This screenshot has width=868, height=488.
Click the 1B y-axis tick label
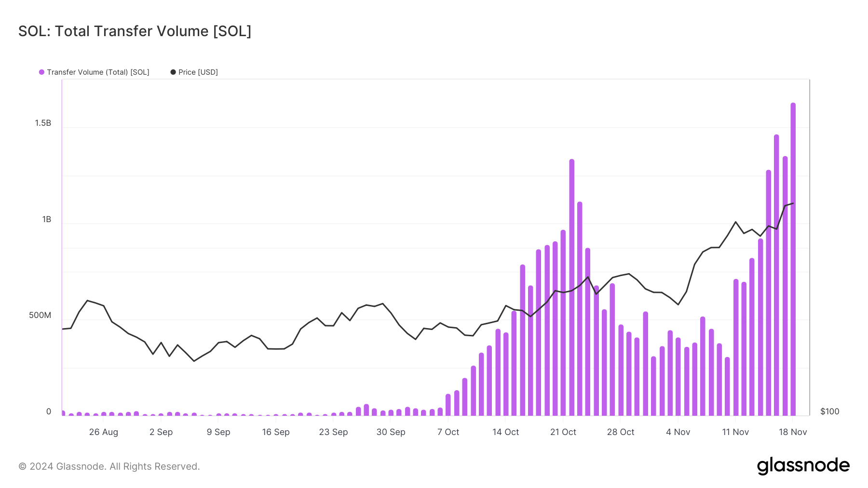tap(46, 220)
